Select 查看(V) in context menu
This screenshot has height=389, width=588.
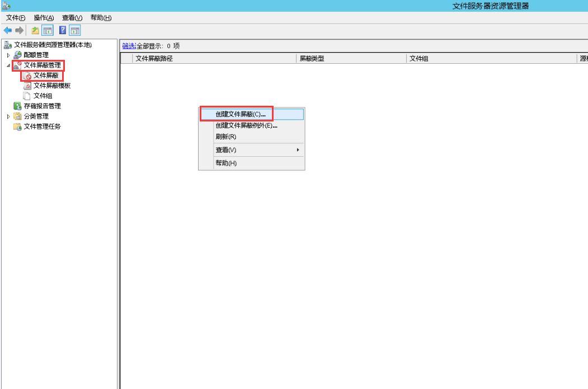coord(252,149)
